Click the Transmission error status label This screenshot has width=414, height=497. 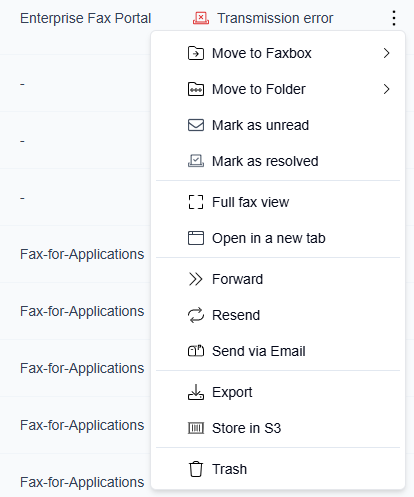(x=275, y=18)
